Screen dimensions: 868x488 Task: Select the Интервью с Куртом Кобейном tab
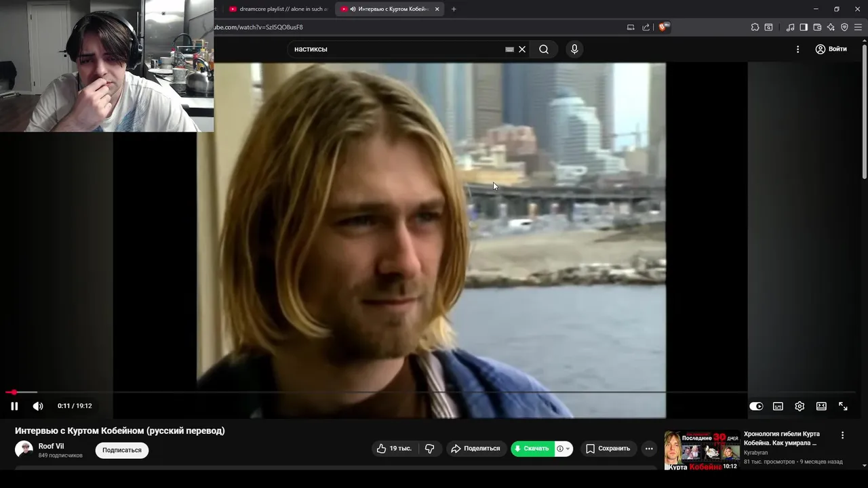[x=388, y=9]
